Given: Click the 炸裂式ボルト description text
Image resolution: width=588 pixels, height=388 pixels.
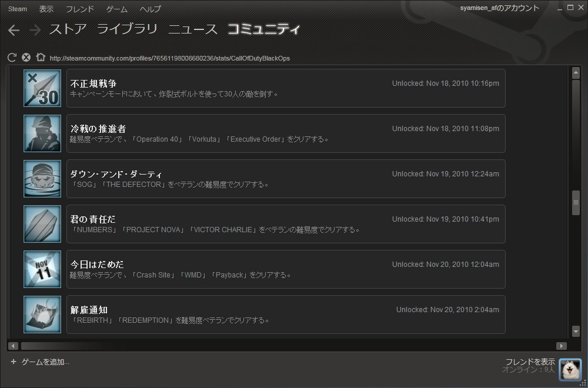Looking at the screenshot, I should pyautogui.click(x=174, y=94).
